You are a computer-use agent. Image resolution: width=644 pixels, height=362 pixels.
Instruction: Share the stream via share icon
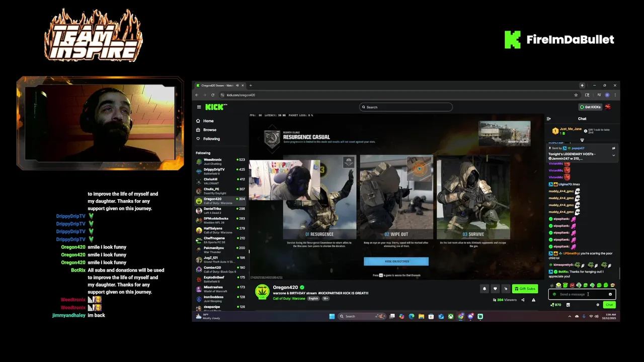click(x=523, y=300)
